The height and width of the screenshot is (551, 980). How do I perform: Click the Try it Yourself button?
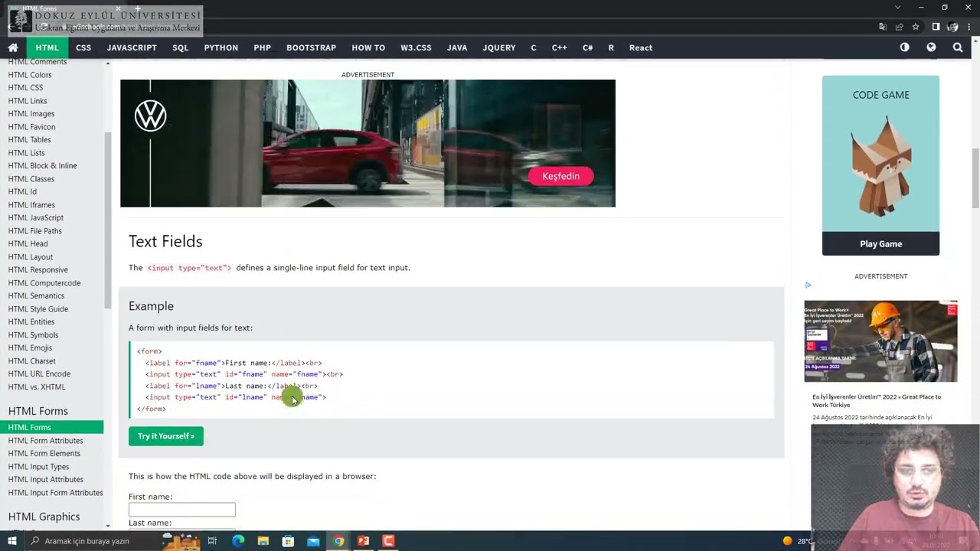(166, 436)
